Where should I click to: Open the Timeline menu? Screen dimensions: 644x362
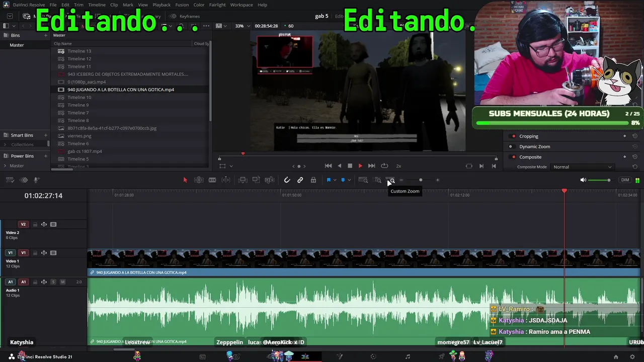click(x=97, y=5)
